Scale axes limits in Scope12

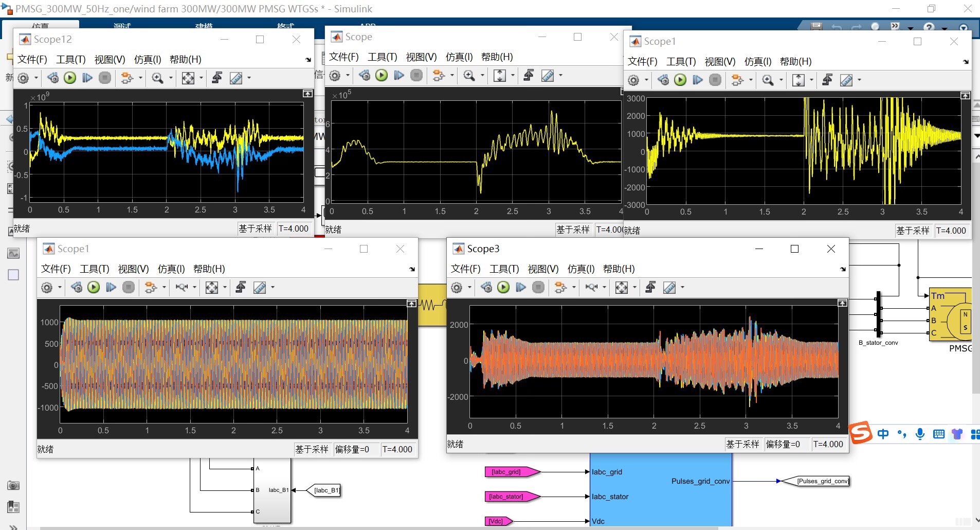[188, 78]
